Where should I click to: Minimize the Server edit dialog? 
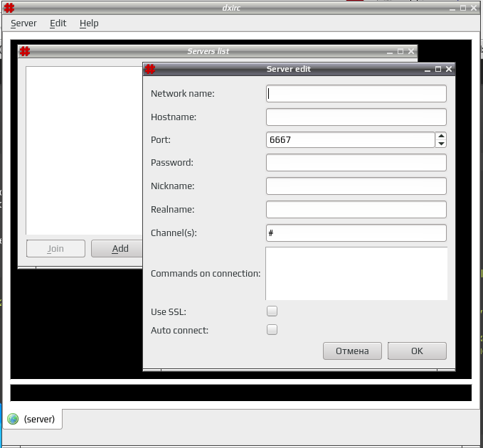tap(428, 70)
